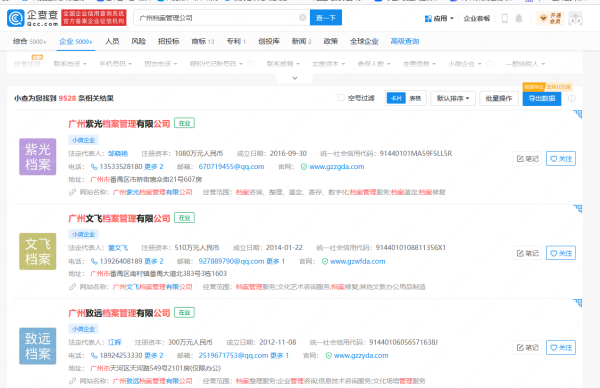Click link icon before 致远 website name

click(72, 381)
